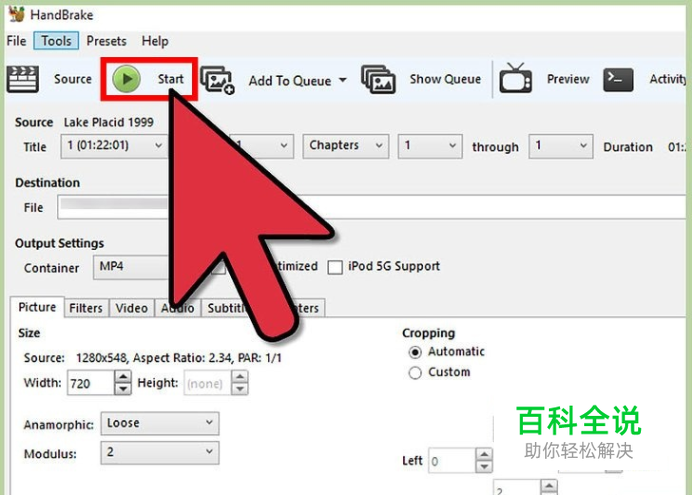Enable the iPod 5G Support checkbox
The image size is (692, 495).
335,267
